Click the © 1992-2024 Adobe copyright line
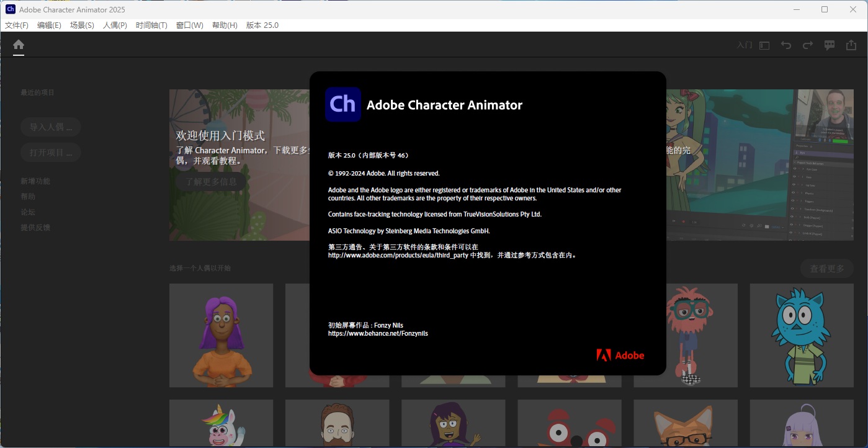 [x=383, y=173]
